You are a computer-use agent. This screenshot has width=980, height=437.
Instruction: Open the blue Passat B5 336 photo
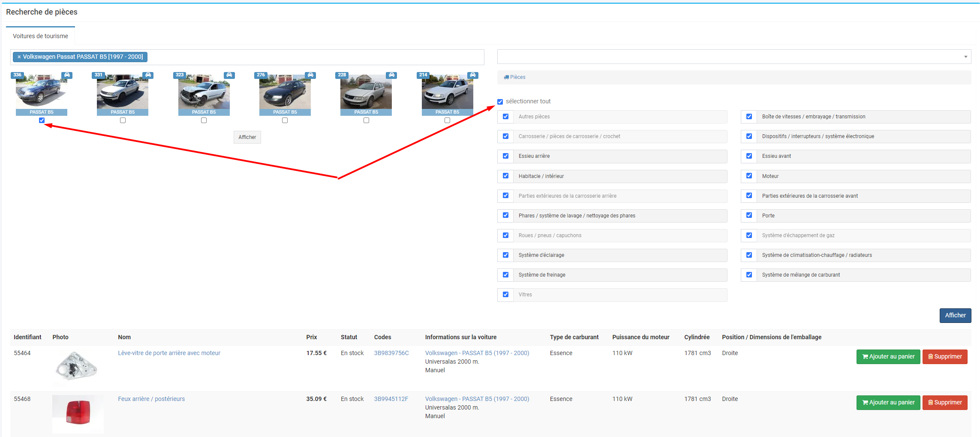42,91
